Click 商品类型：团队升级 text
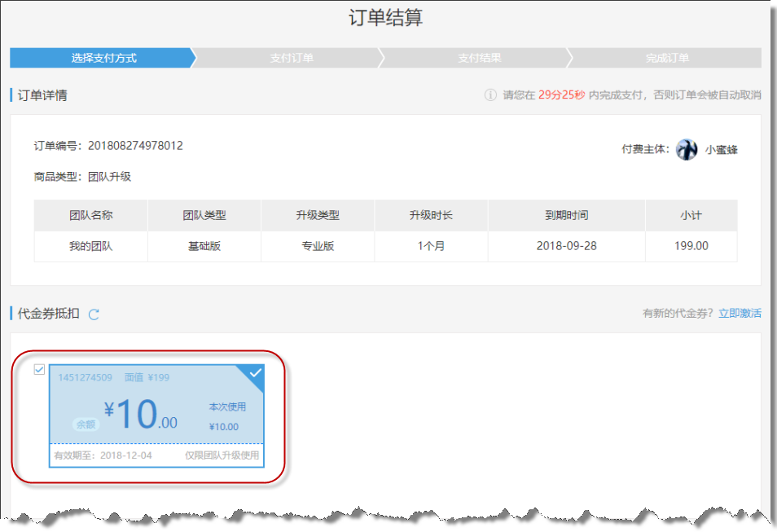 click(82, 177)
